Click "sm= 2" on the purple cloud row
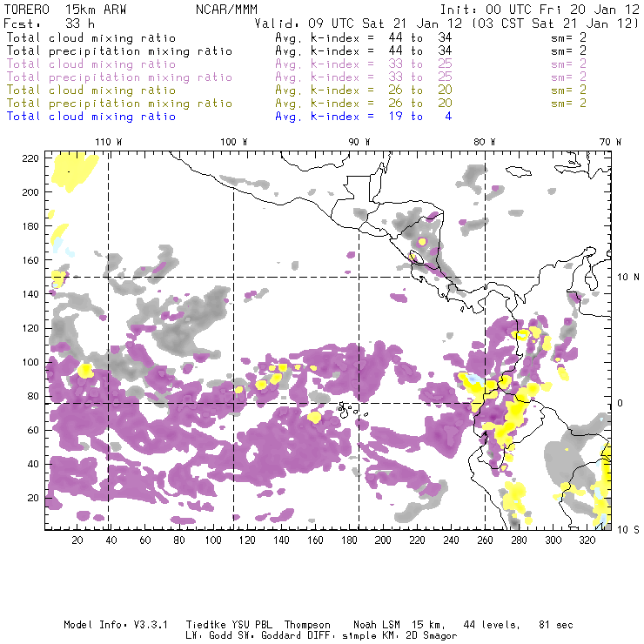The height and width of the screenshot is (644, 644). pos(568,64)
